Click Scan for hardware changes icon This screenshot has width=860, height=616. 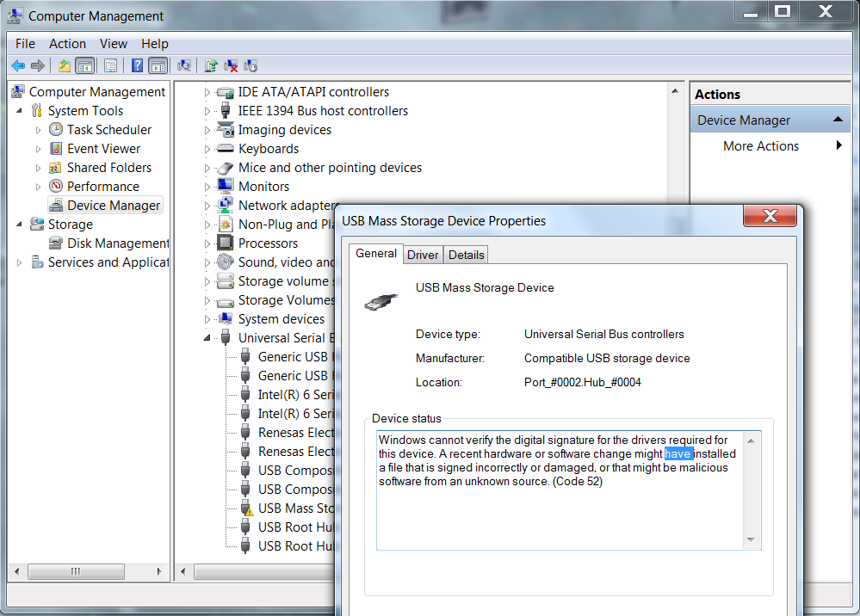point(183,65)
